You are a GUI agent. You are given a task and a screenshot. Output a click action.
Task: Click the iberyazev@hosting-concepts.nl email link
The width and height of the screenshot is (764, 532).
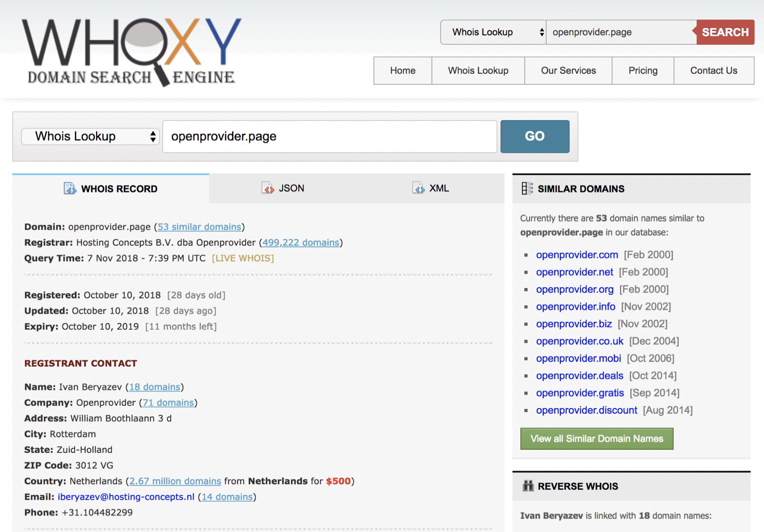click(126, 497)
